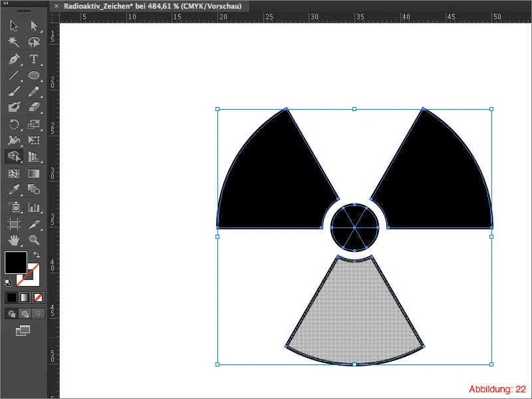This screenshot has height=399, width=532.
Task: Select the Blend tool
Action: tap(34, 190)
